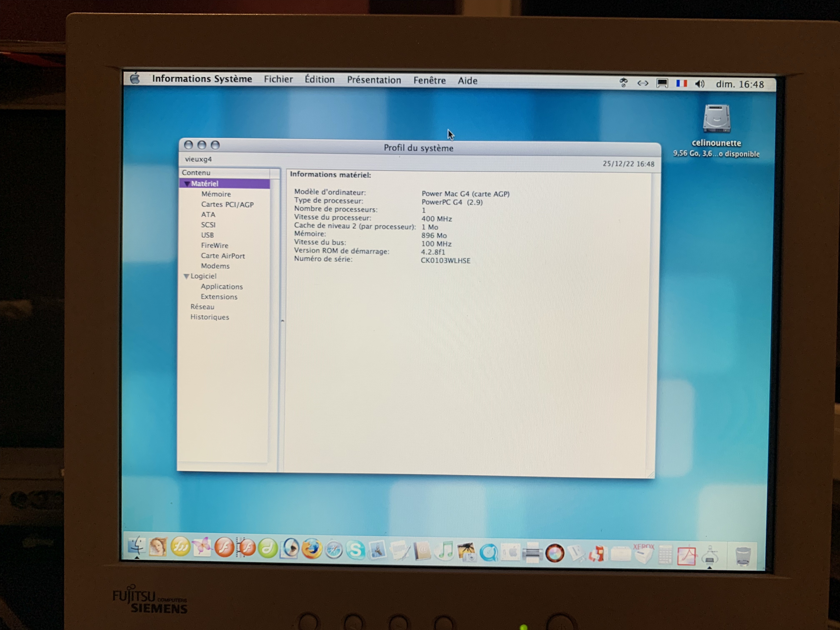
Task: Open the volume control in the menu bar
Action: click(x=700, y=84)
